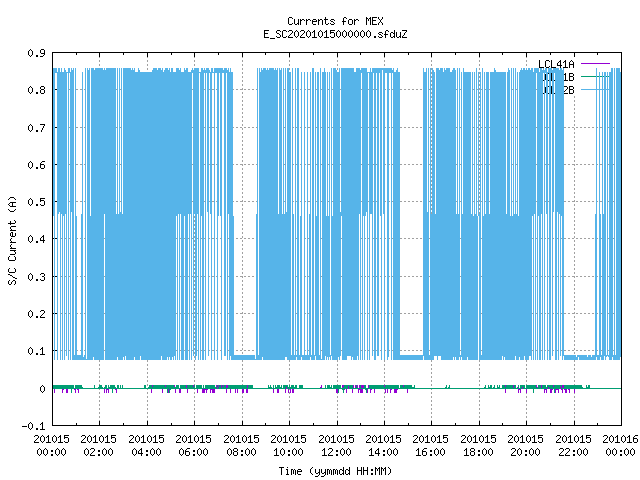Select the '20:00' x-axis tick label

click(x=525, y=452)
